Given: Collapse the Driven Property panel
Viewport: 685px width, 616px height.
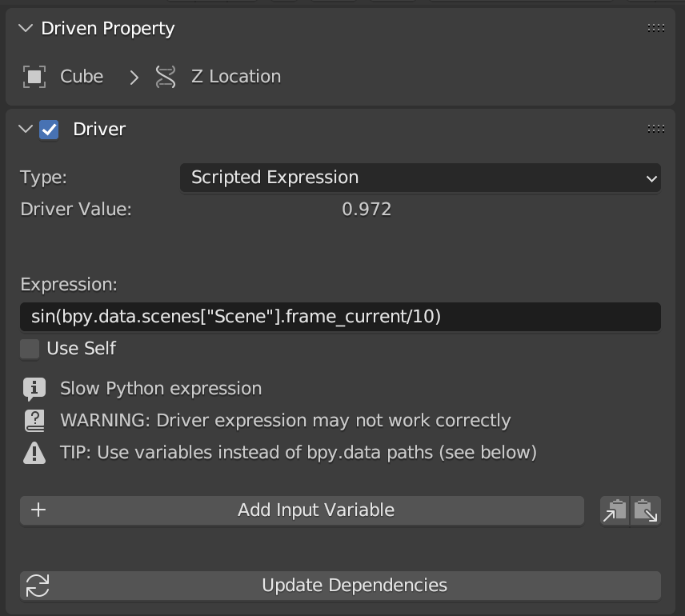Looking at the screenshot, I should click(26, 29).
